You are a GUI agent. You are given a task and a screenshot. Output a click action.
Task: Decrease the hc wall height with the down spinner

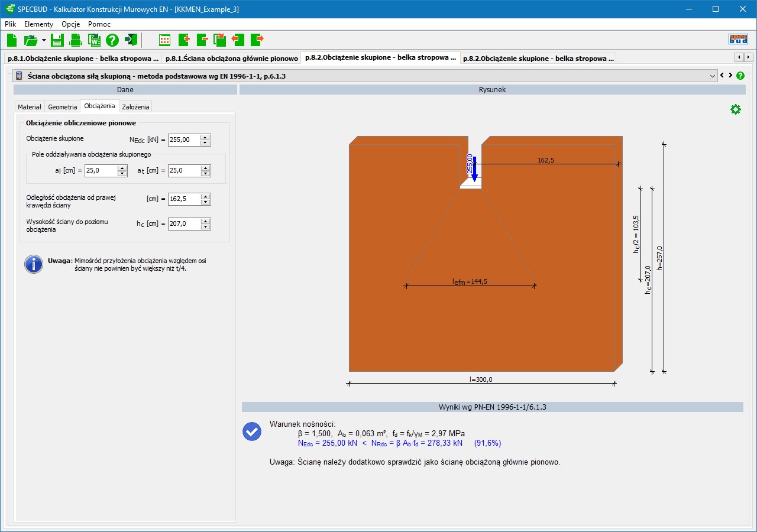tap(205, 227)
